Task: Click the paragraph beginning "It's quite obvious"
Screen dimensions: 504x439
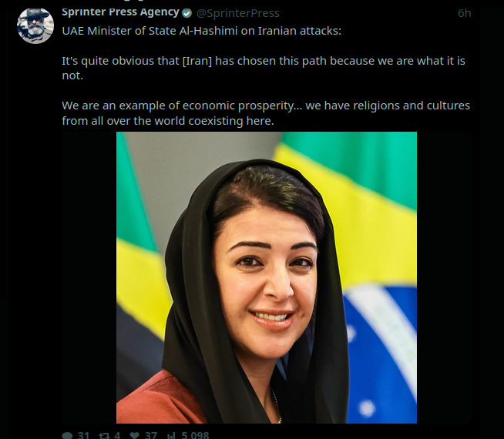Action: 264,68
